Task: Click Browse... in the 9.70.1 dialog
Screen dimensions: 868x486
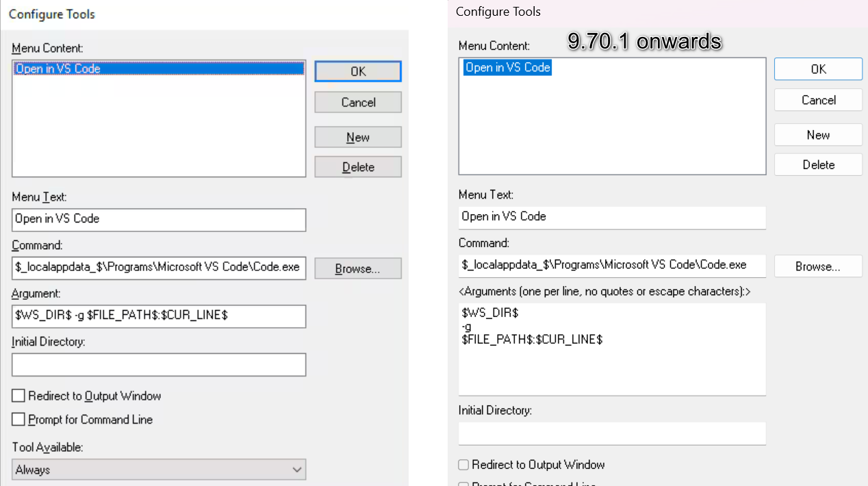Action: tap(818, 266)
